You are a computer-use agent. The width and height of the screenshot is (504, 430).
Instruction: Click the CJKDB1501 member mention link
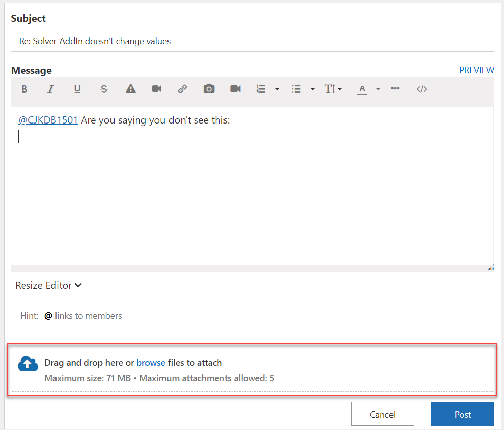(x=48, y=120)
